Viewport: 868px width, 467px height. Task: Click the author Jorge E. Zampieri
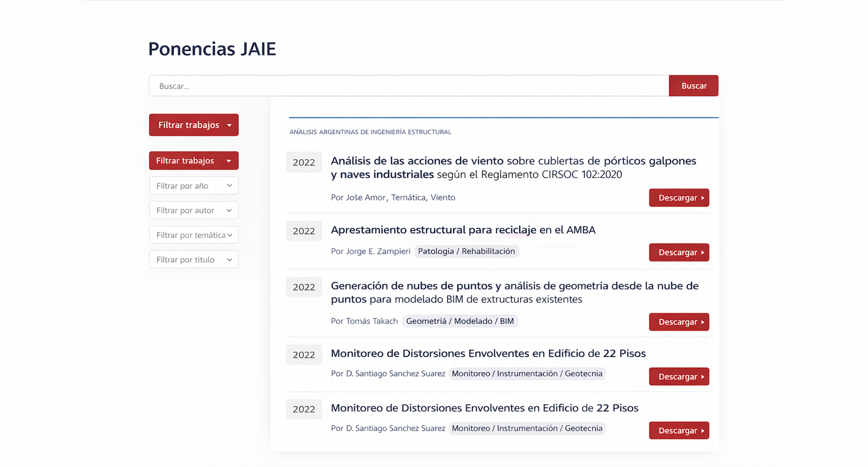click(x=378, y=251)
